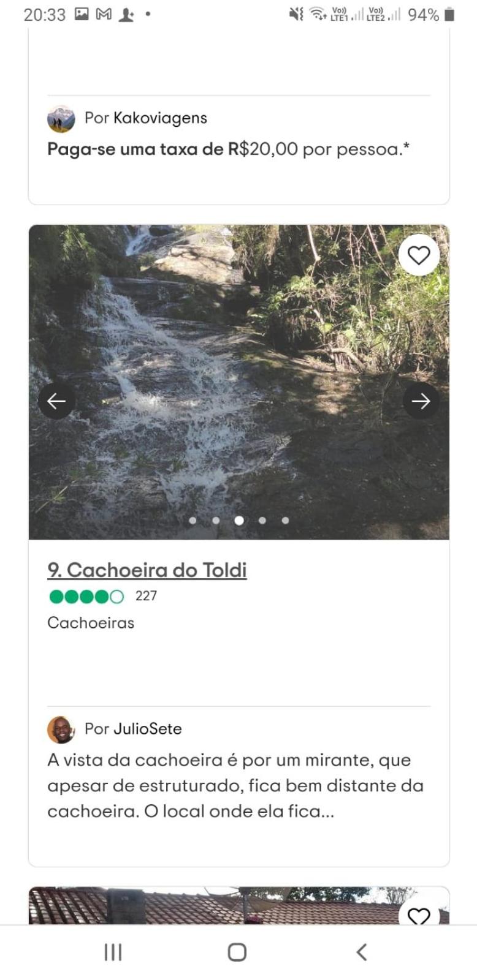Tap the JulioSete username
Screen dimensions: 477x980
coord(147,729)
